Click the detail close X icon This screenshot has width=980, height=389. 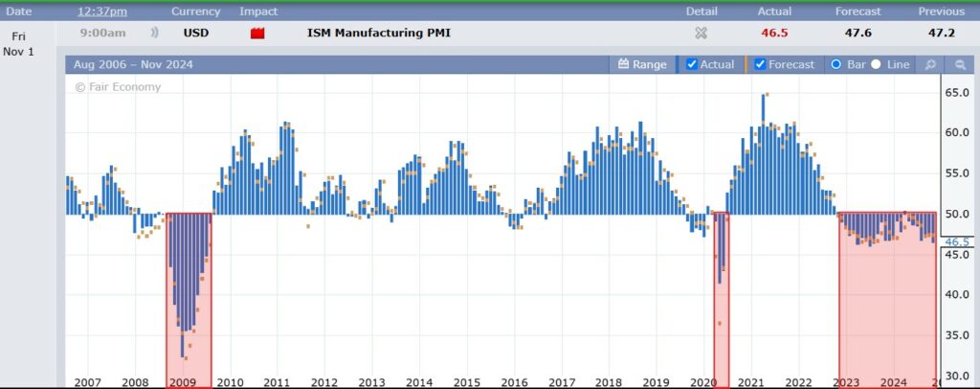[701, 34]
